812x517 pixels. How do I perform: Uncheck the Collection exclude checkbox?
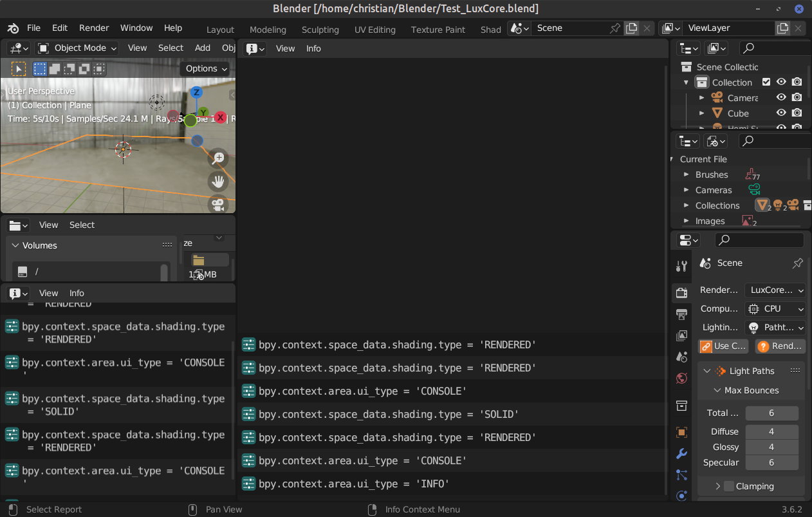pyautogui.click(x=766, y=82)
